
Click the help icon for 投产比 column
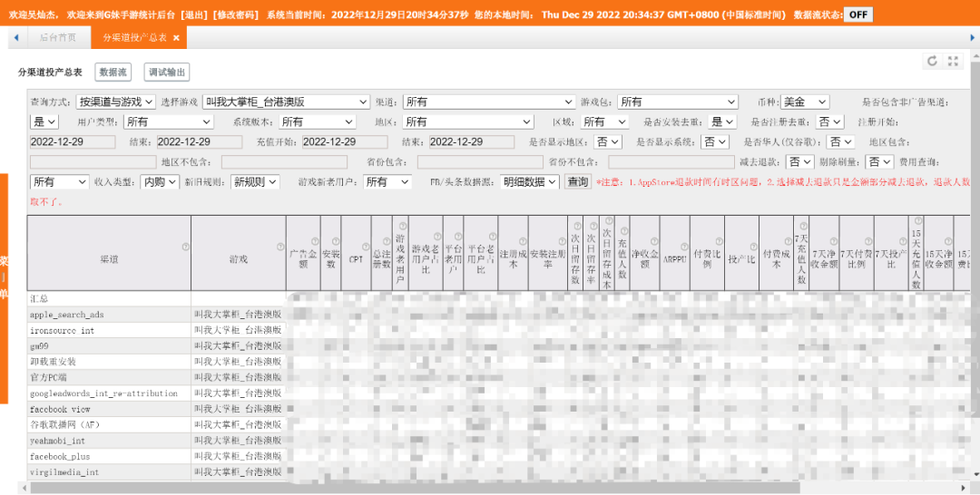tap(753, 247)
